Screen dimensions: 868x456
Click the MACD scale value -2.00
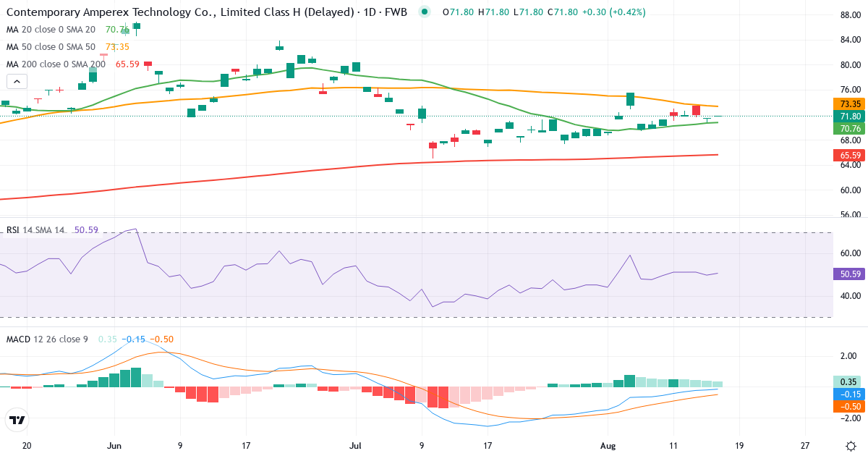(849, 418)
